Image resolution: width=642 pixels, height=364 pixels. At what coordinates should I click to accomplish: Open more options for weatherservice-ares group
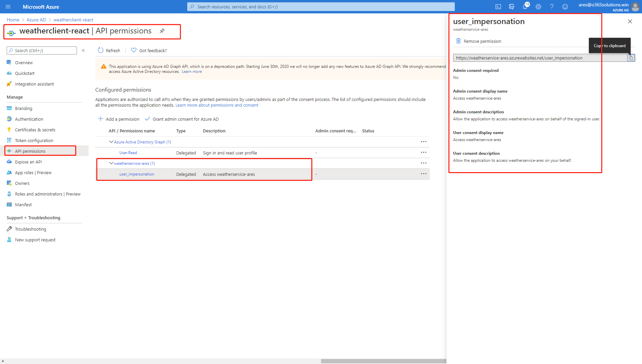click(x=424, y=163)
